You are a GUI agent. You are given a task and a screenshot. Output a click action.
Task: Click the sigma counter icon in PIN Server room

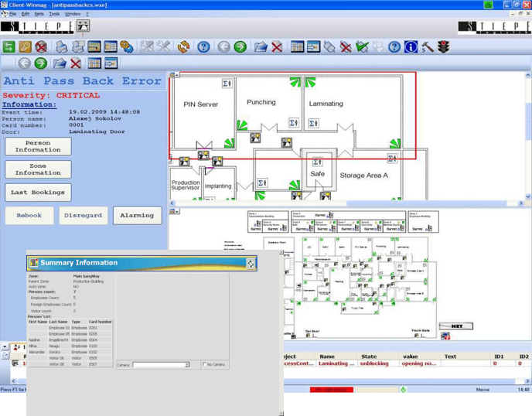click(227, 84)
